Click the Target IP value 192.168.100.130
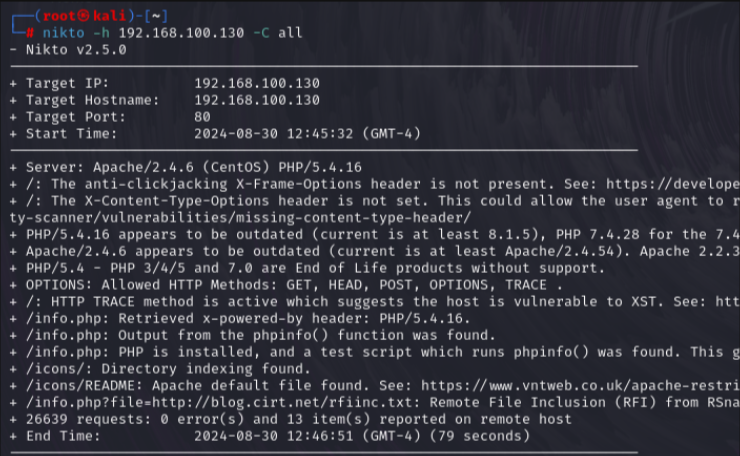 pyautogui.click(x=257, y=83)
